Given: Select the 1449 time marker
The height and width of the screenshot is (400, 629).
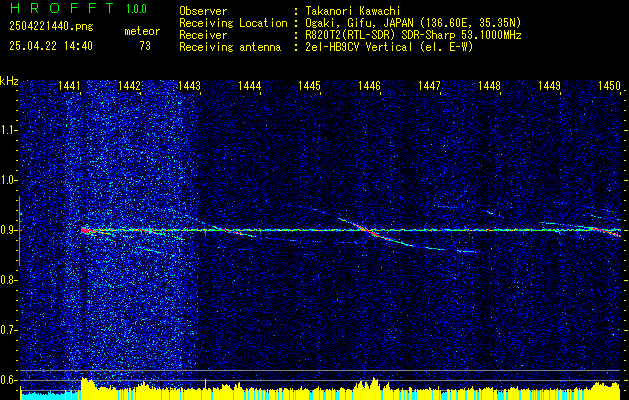Looking at the screenshot, I should (549, 86).
